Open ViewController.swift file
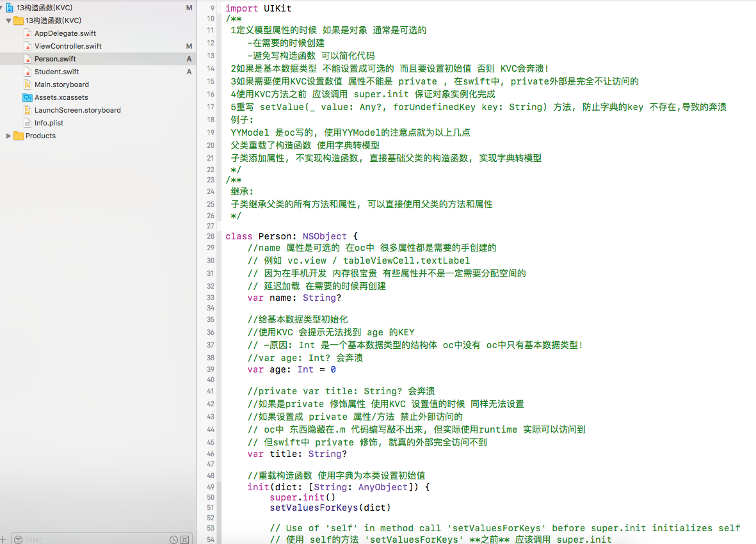This screenshot has height=544, width=756. point(68,46)
